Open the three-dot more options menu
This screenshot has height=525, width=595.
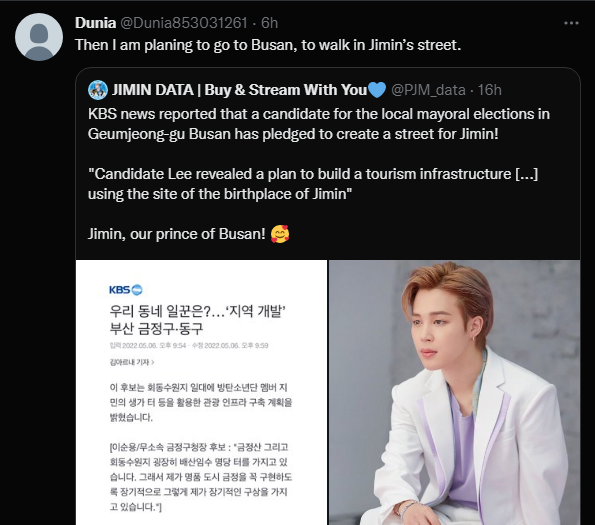[571, 23]
